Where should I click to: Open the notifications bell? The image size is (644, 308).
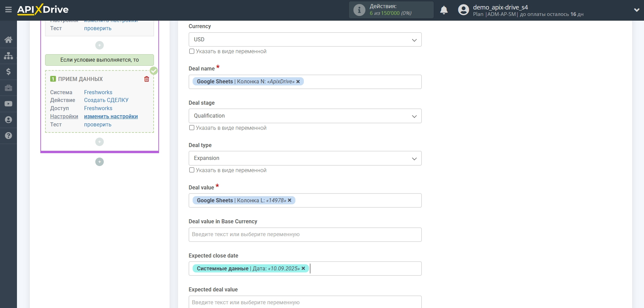click(x=444, y=10)
